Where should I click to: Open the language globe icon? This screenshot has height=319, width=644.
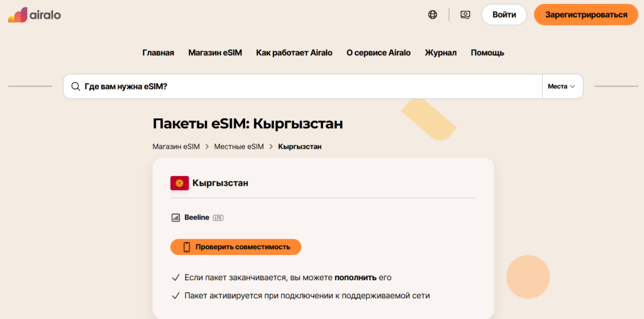tap(433, 15)
